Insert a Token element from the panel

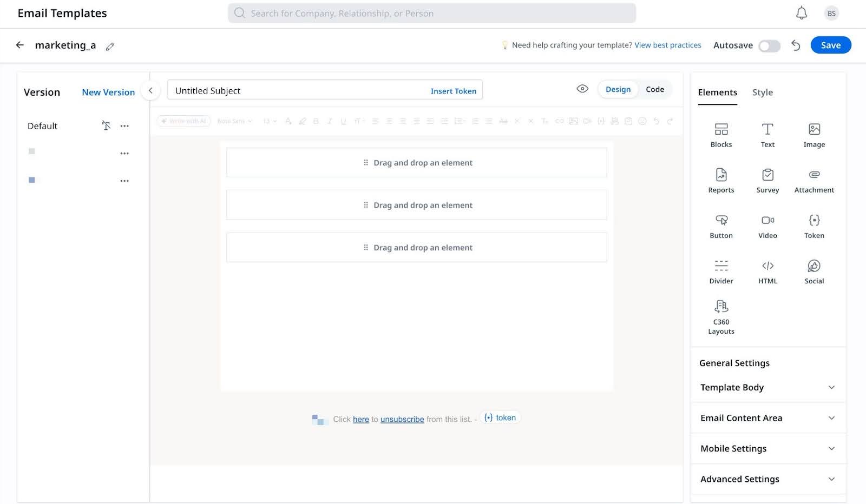(814, 226)
